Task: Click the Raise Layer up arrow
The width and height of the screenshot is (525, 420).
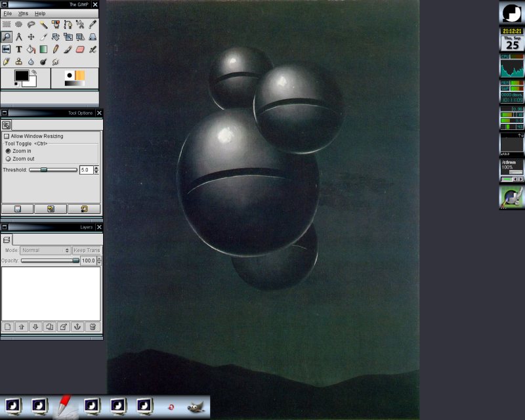Action: pos(22,327)
